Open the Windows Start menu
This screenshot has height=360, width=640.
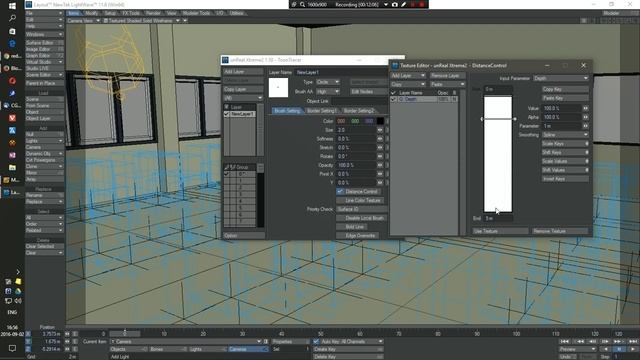coord(12,6)
